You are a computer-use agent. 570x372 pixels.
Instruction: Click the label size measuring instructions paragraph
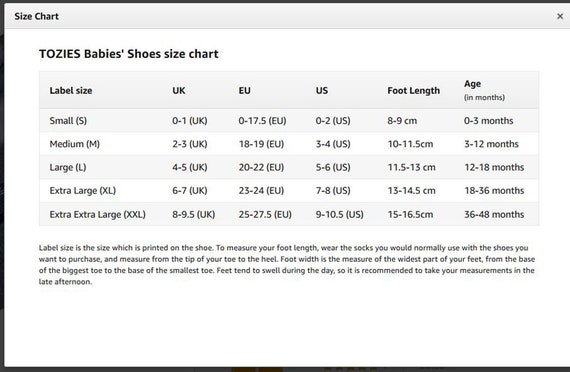pyautogui.click(x=287, y=265)
